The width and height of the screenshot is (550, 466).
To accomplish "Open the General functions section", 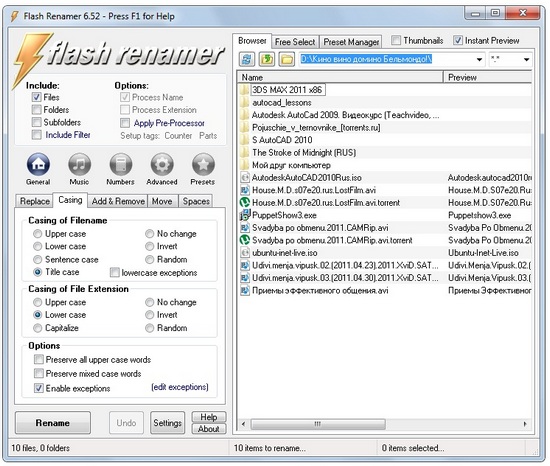I will coord(38,164).
